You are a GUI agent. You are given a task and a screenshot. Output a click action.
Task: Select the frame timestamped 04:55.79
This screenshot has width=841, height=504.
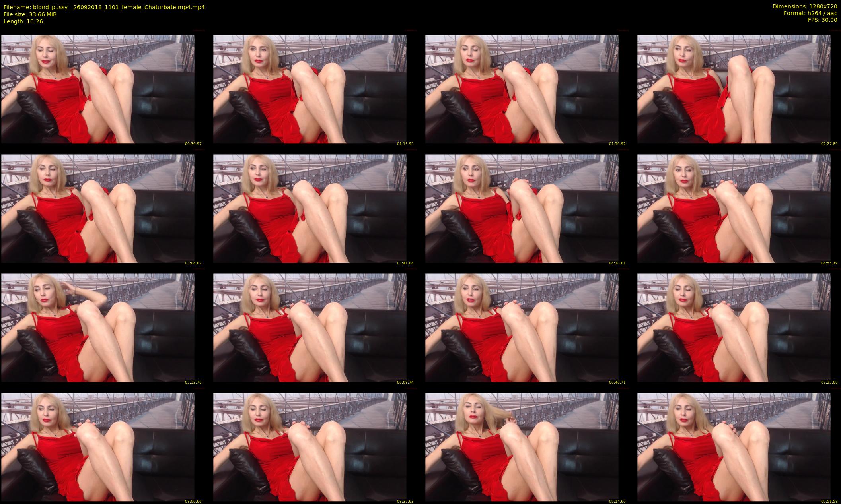click(x=734, y=208)
